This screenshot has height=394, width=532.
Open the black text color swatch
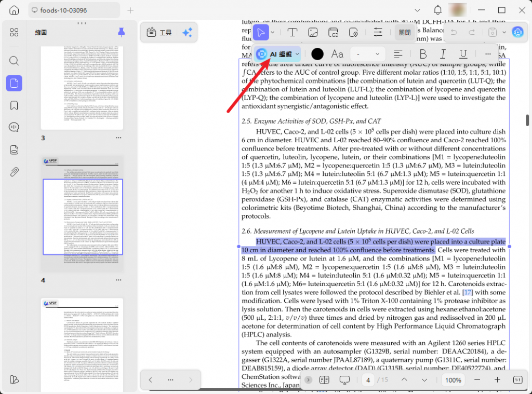[x=317, y=54]
